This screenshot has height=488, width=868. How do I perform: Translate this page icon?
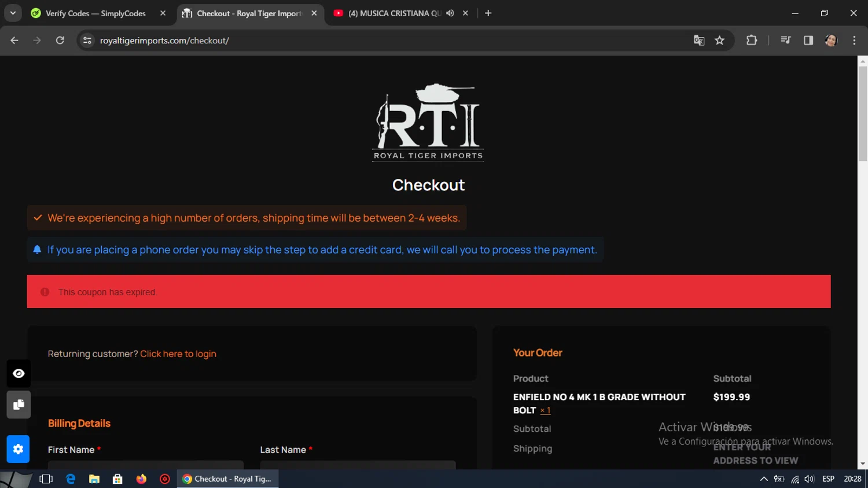click(x=699, y=41)
